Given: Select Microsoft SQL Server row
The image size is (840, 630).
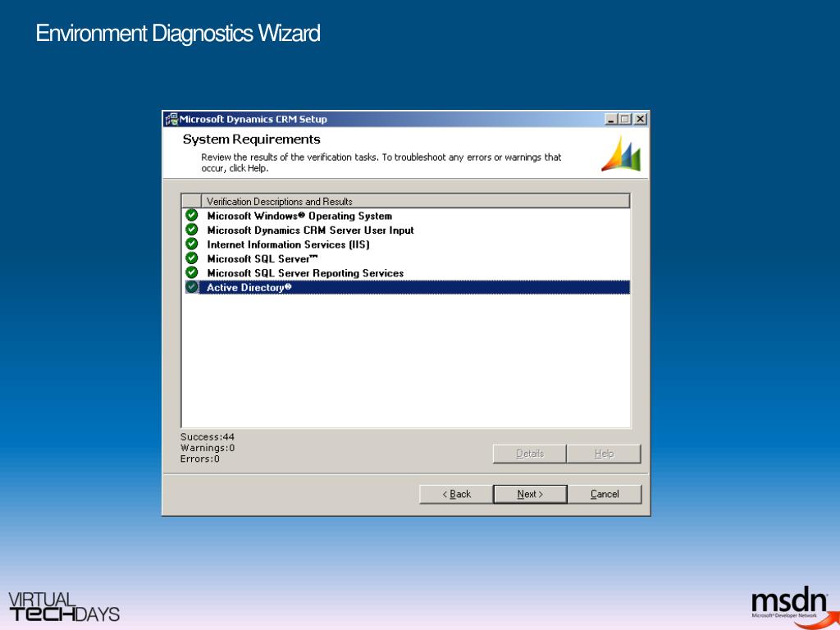Looking at the screenshot, I should [x=407, y=258].
